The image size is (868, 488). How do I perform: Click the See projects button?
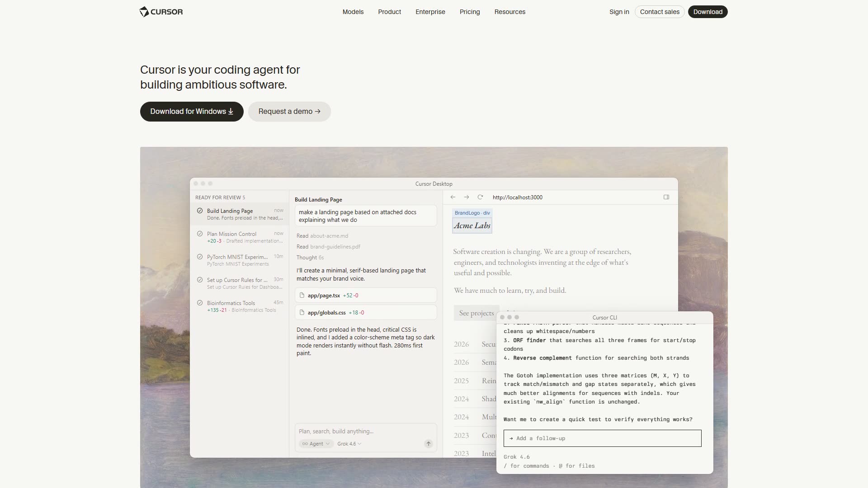pos(476,313)
